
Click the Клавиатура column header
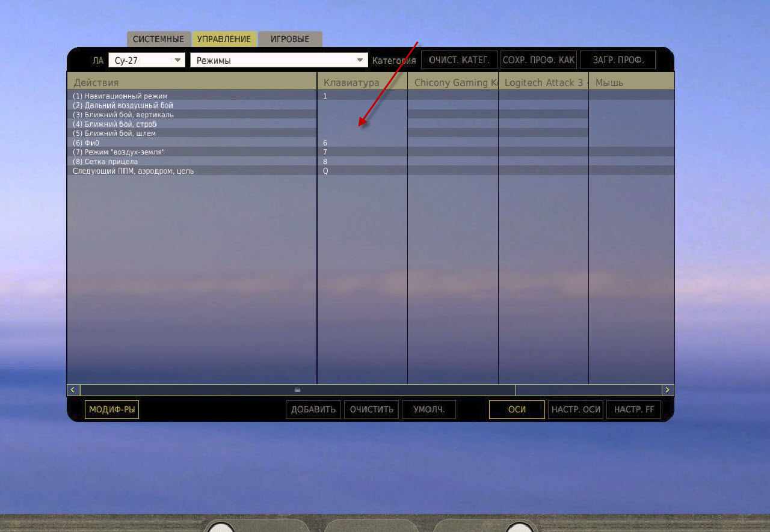[362, 82]
